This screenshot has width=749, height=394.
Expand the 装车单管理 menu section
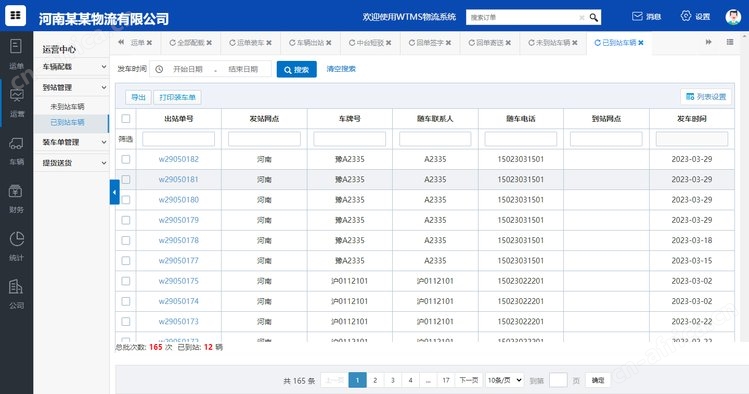coord(74,142)
